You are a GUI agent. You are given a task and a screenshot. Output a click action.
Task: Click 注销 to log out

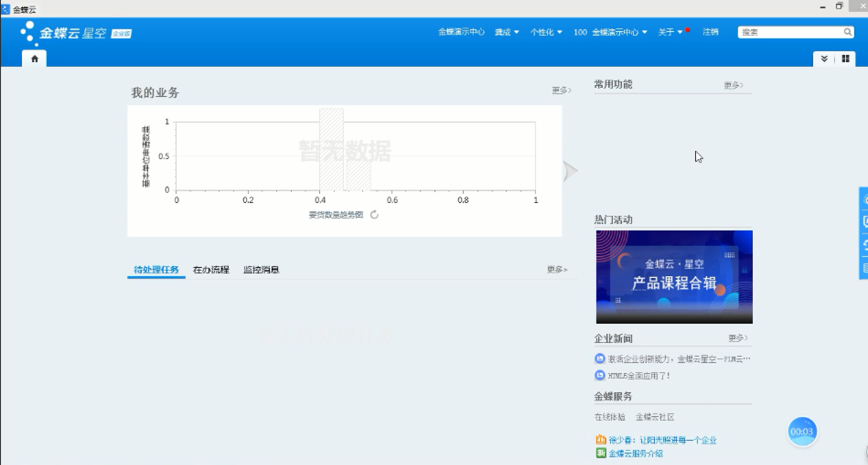pos(710,32)
